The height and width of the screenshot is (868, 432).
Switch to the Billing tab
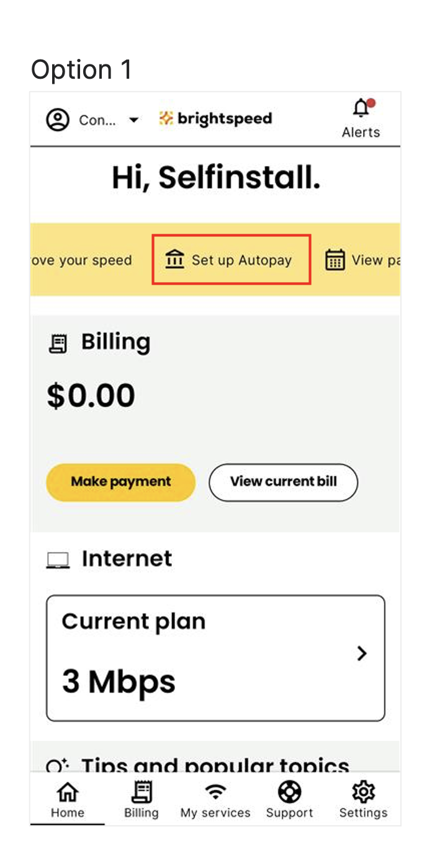coord(141,799)
